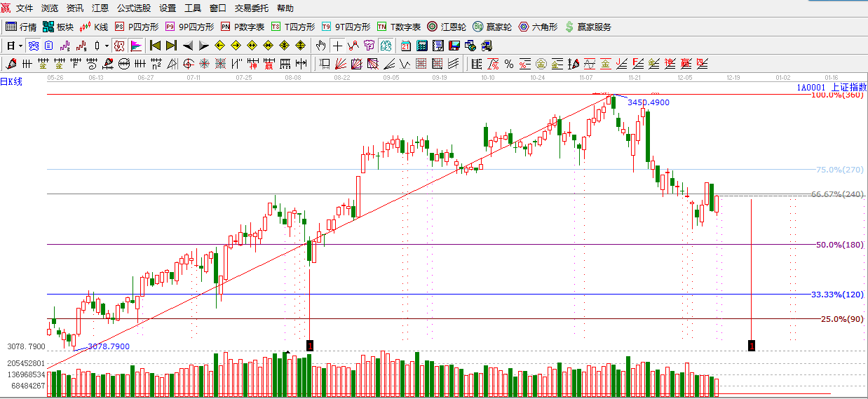Click the 3450.4900 peak price label

pos(648,102)
